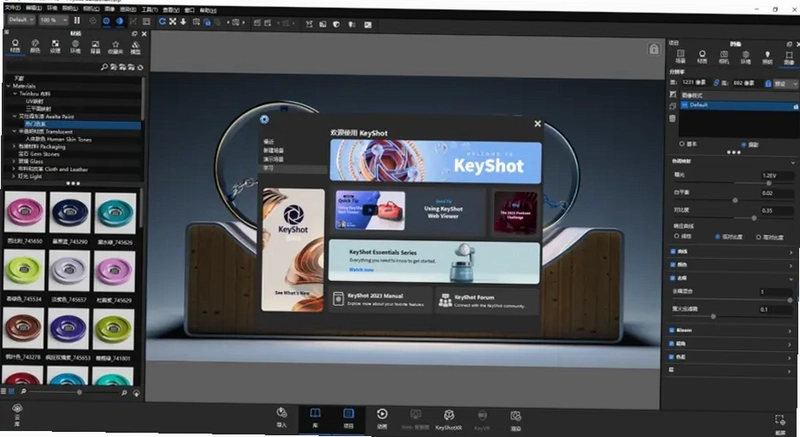Open the Cloud Library button

[17, 414]
